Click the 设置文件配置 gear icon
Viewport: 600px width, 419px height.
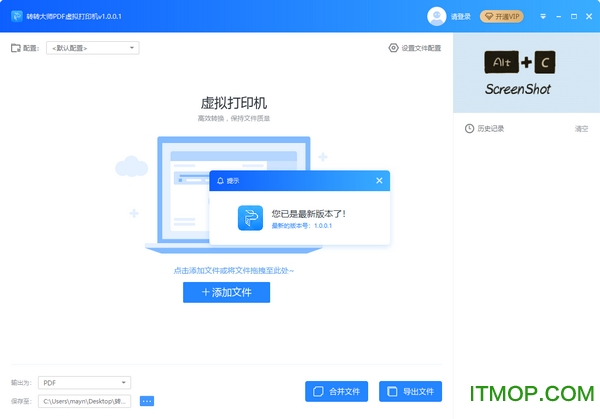pos(393,48)
